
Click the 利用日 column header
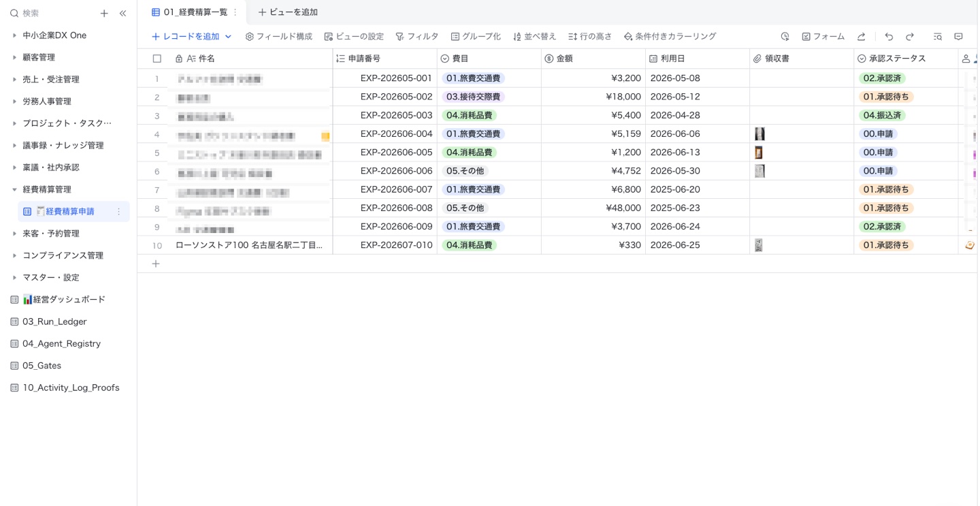698,59
